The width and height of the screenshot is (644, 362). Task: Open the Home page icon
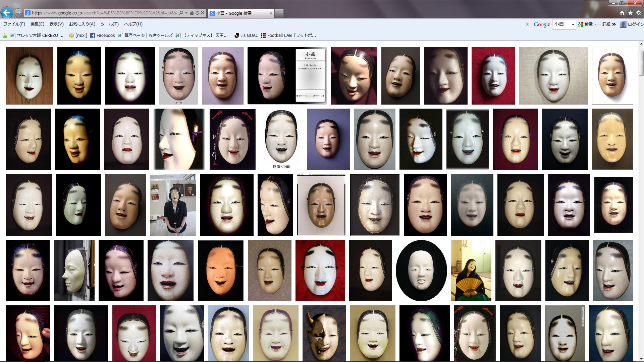[x=622, y=13]
